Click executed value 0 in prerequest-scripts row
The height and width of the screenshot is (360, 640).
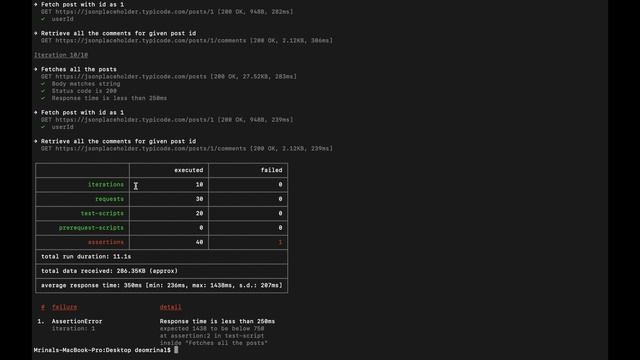201,227
